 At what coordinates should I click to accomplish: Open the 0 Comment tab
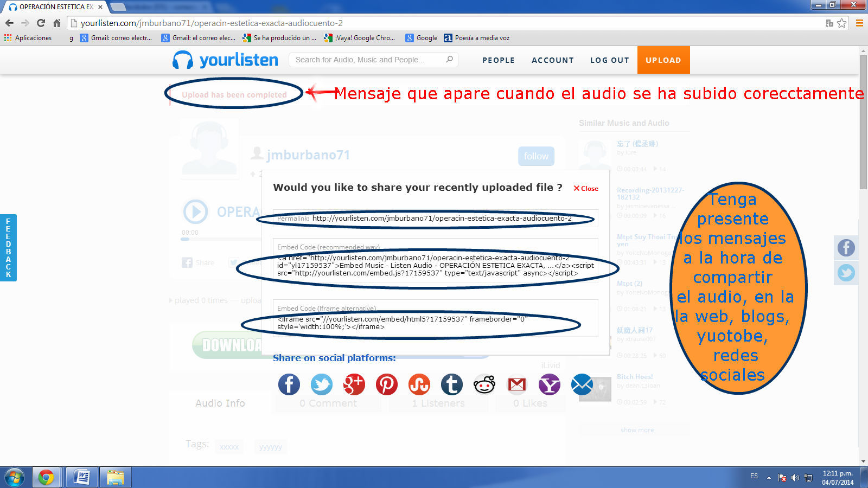[328, 403]
